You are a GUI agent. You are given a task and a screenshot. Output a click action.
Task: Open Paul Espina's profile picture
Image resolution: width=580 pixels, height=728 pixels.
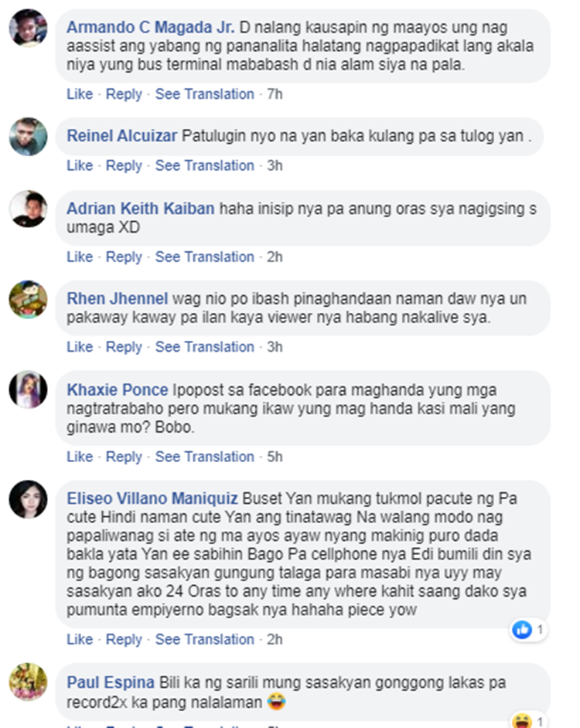tap(29, 682)
